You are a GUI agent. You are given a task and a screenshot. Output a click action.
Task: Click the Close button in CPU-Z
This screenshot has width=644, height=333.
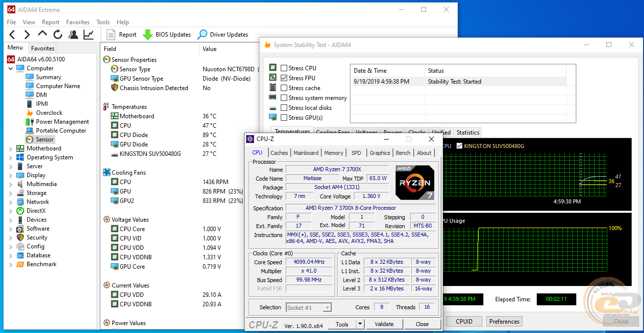tap(422, 325)
